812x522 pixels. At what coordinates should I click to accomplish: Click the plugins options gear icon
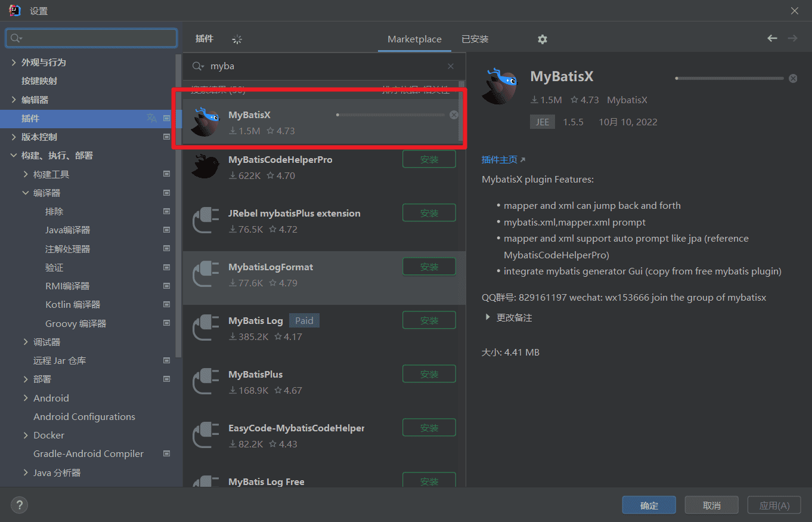(542, 39)
